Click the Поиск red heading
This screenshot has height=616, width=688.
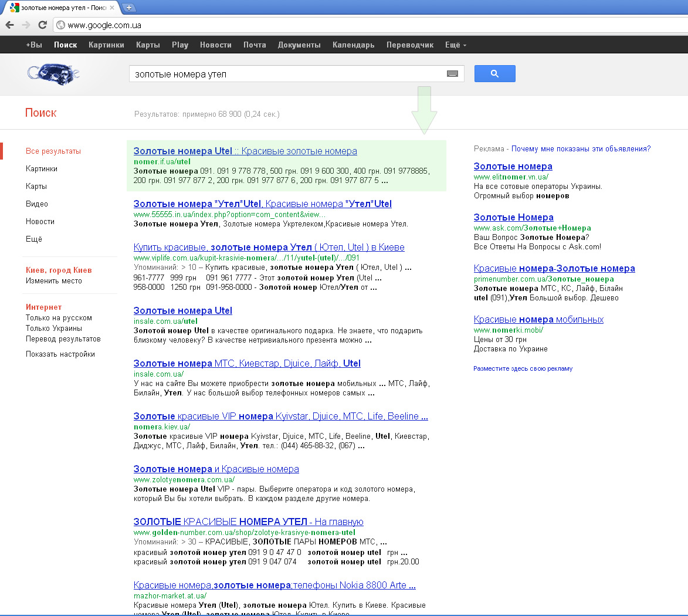41,113
